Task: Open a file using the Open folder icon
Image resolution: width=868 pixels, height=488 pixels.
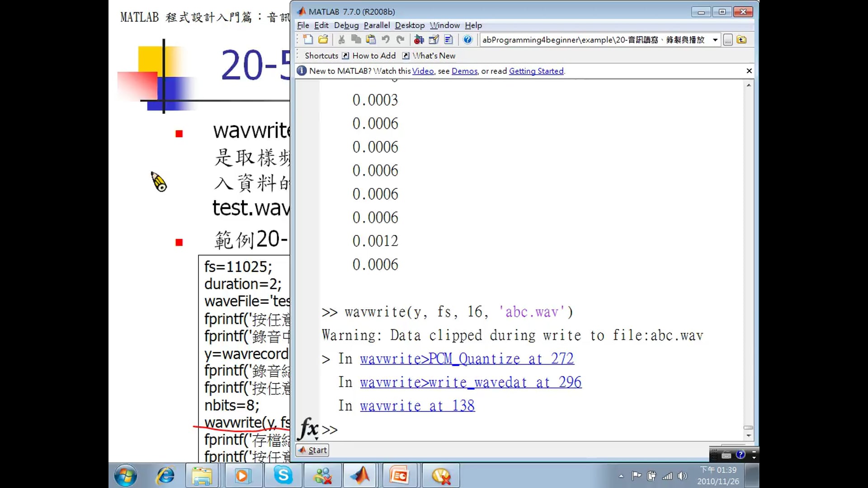Action: pyautogui.click(x=323, y=40)
